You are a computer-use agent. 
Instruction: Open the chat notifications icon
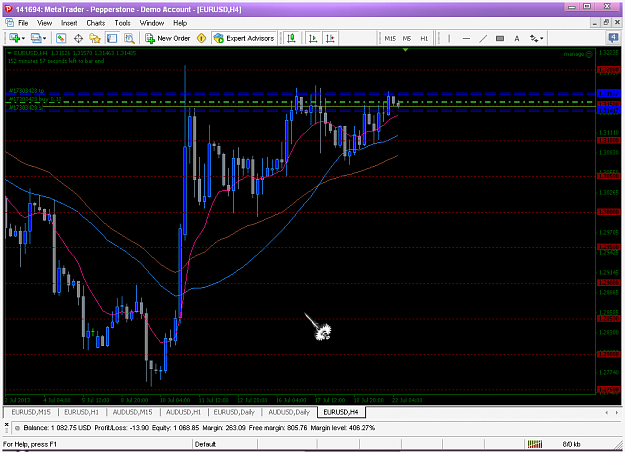613,38
